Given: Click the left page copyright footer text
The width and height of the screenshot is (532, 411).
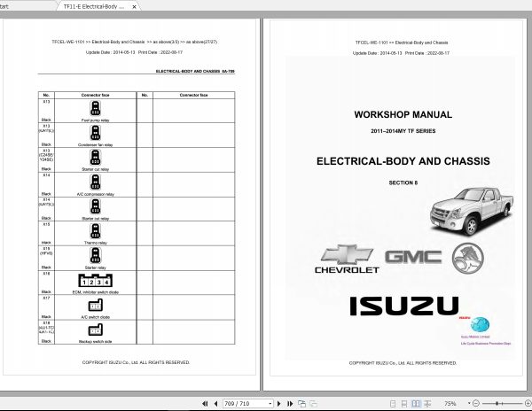Looking at the screenshot, I should (x=136, y=362).
